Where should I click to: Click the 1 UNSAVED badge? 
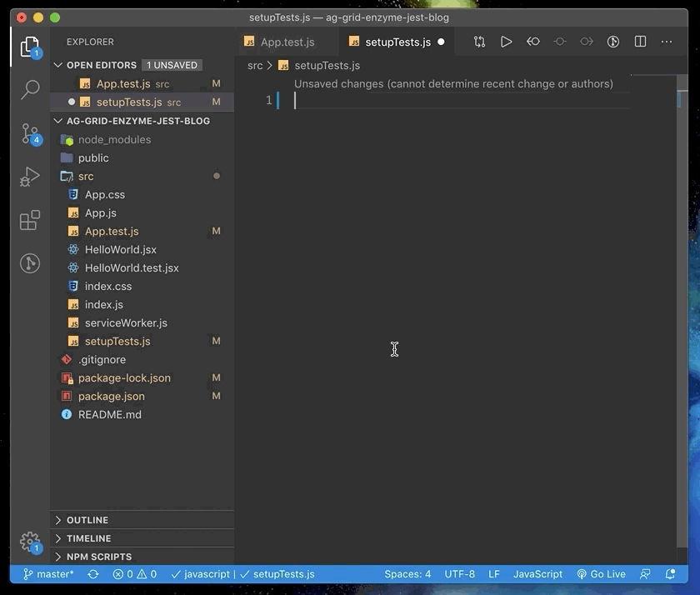tap(172, 65)
